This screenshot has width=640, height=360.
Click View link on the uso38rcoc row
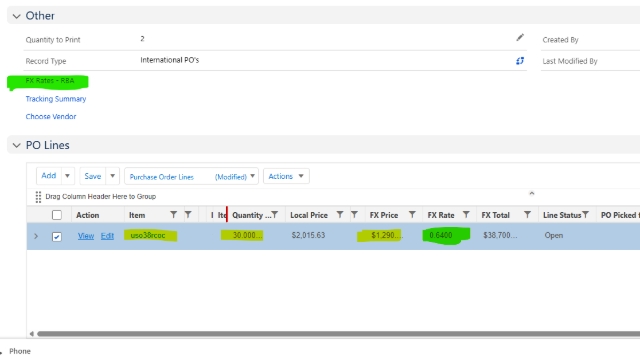coord(86,236)
